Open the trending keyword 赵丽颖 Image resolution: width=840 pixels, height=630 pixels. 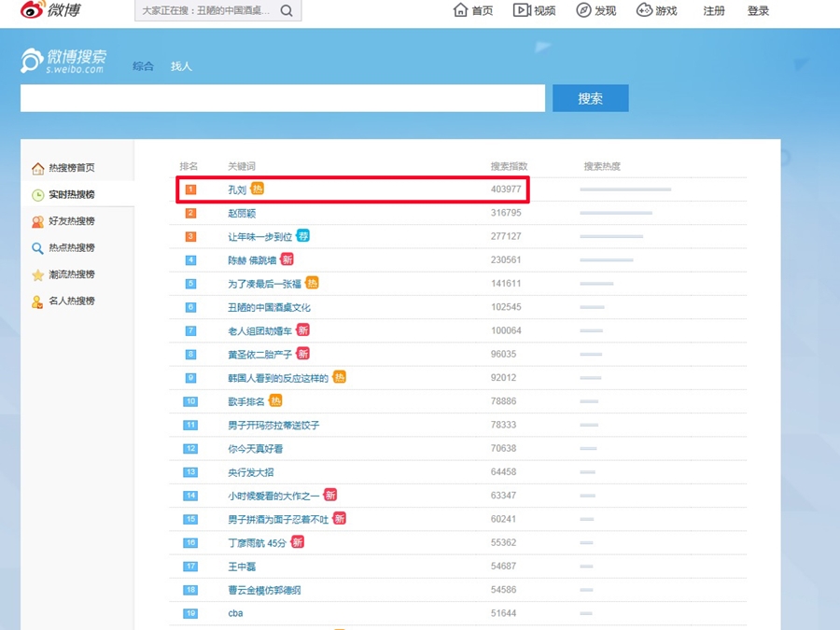pos(242,213)
